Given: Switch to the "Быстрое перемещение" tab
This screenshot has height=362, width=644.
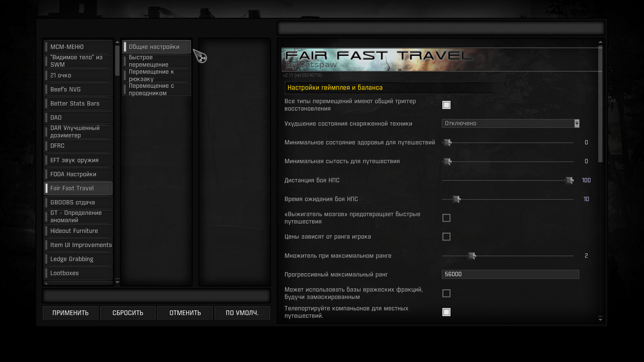Looking at the screenshot, I should [x=156, y=61].
